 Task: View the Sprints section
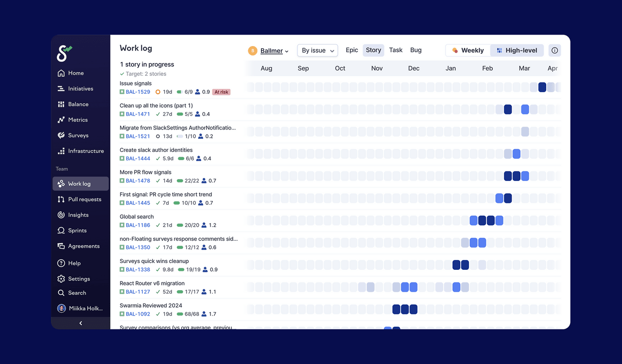[x=78, y=230]
